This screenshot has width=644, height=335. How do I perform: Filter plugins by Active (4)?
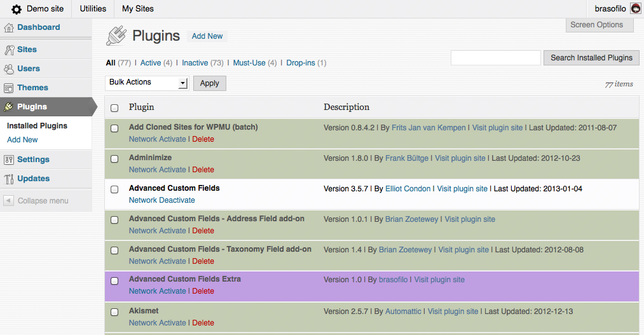pyautogui.click(x=156, y=63)
